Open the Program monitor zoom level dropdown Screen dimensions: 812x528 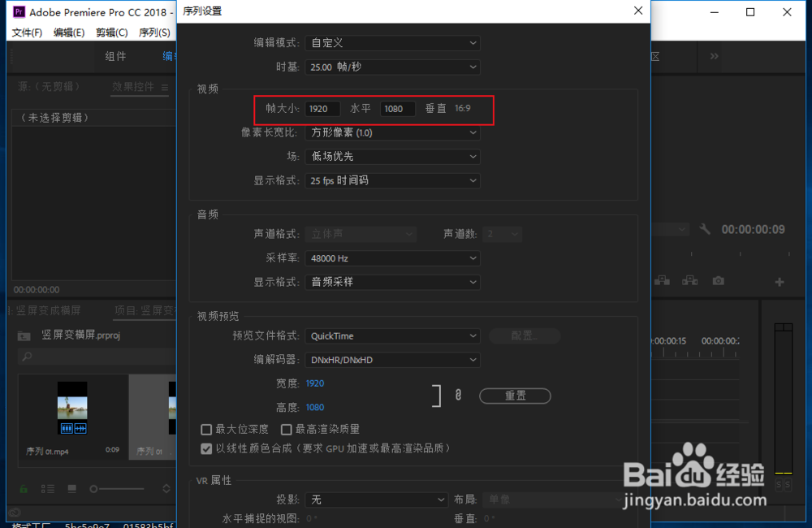[670, 229]
